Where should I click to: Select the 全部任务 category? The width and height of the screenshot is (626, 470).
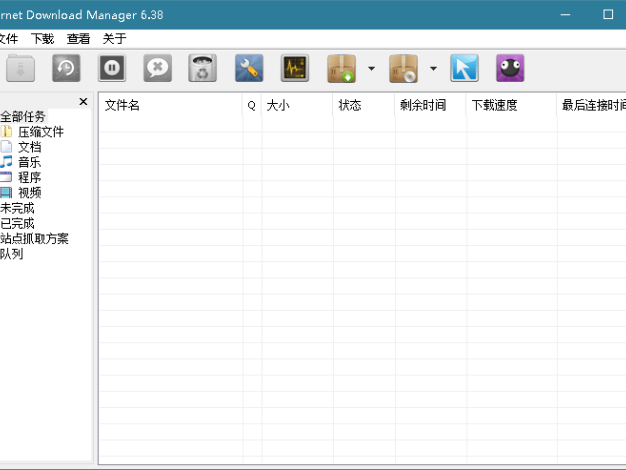(23, 117)
